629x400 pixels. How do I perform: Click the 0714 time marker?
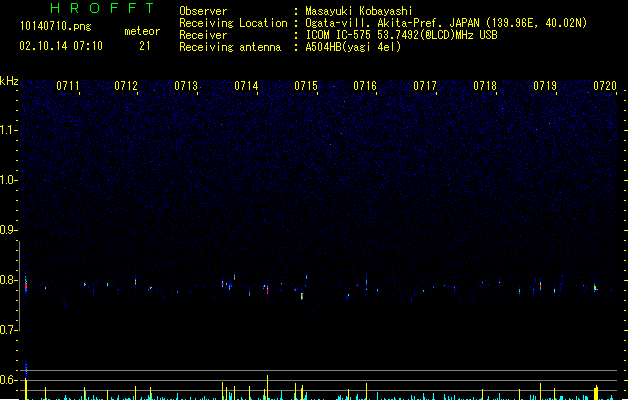(x=246, y=86)
